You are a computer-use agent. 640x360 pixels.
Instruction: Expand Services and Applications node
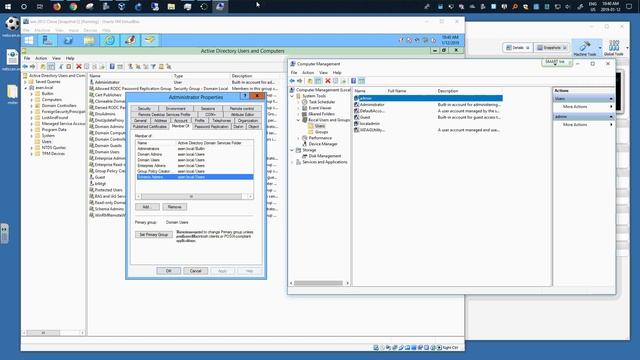coord(292,162)
